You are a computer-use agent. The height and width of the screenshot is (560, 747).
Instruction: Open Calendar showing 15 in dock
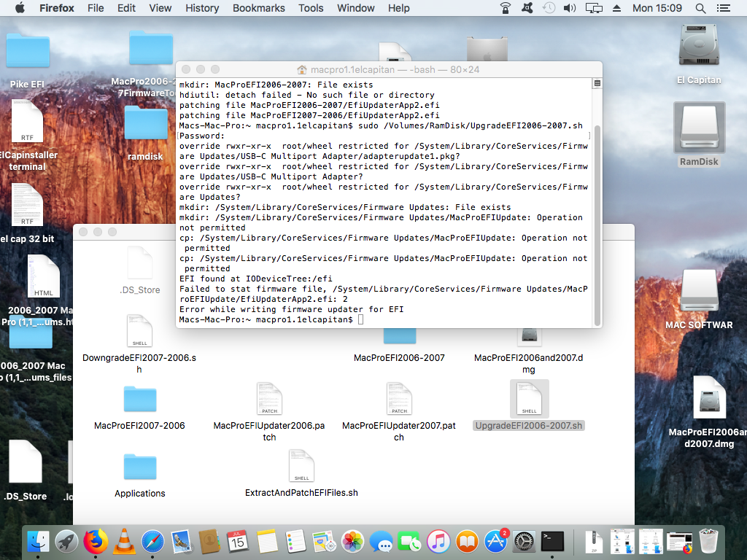238,542
